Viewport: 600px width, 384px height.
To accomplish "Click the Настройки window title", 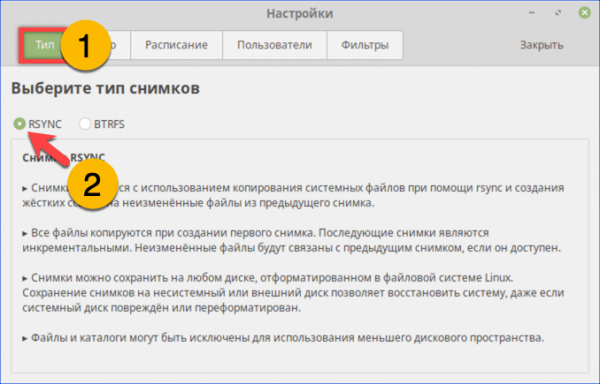I will [300, 13].
